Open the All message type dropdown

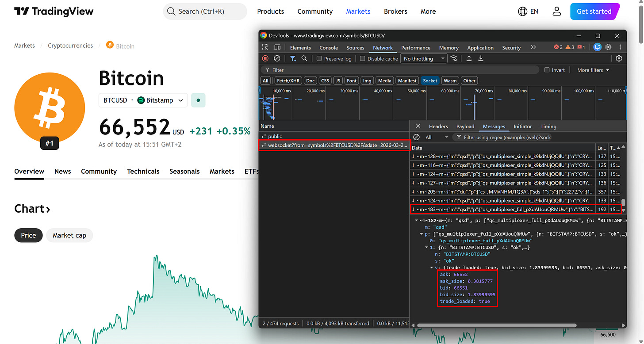(x=436, y=137)
